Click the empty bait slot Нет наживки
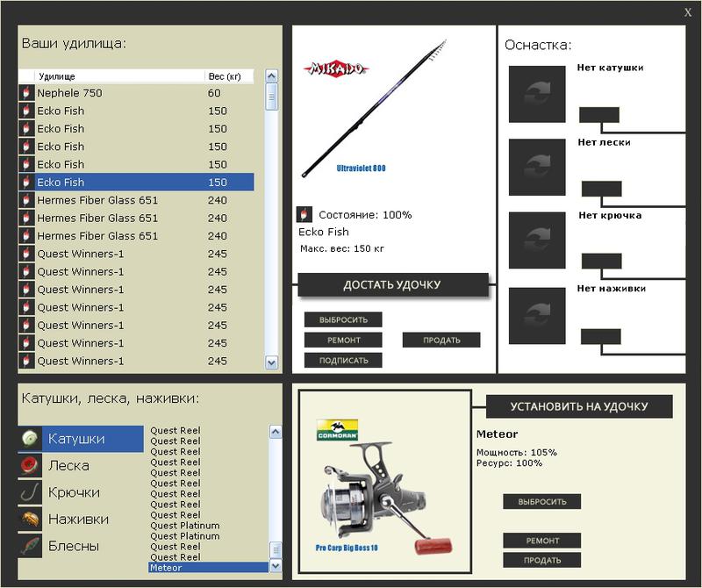The width and height of the screenshot is (702, 588). coord(537,316)
